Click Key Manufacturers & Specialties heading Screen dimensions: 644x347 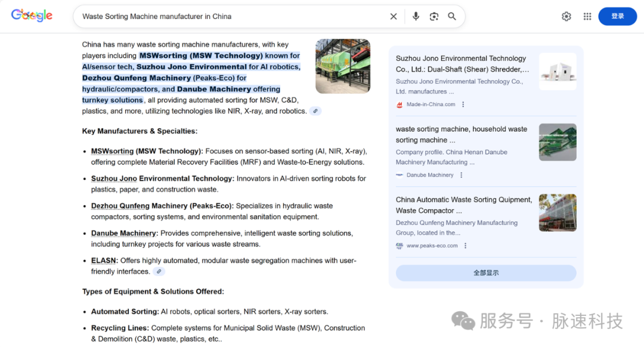tap(140, 131)
